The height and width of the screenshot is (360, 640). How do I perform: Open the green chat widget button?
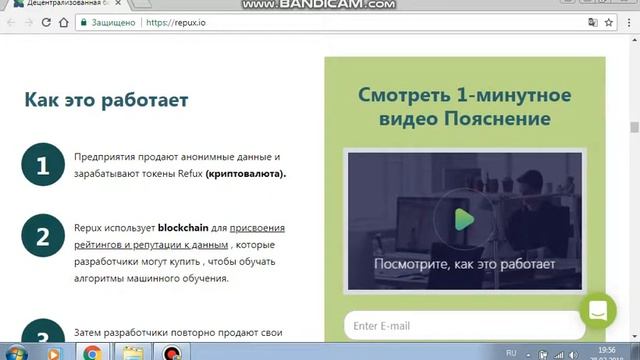(x=598, y=311)
